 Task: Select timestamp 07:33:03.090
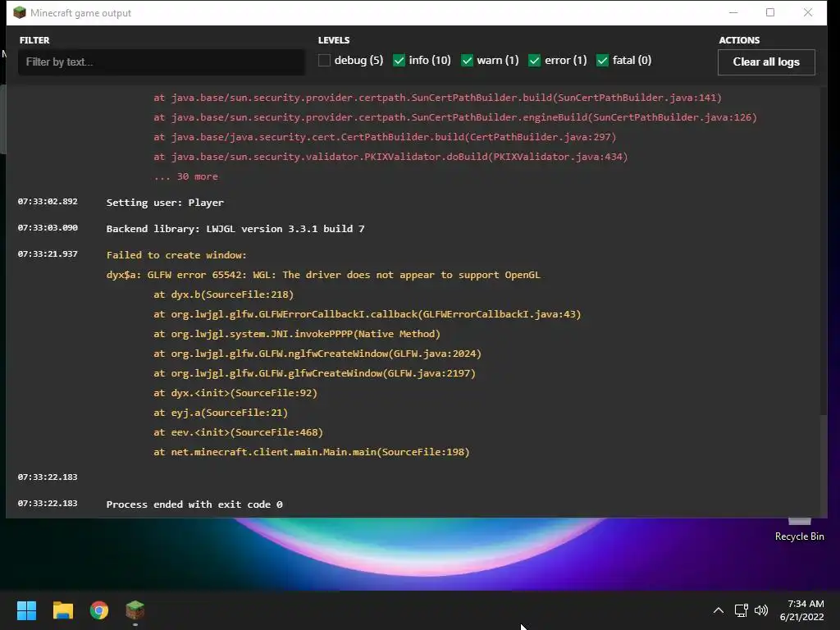[48, 228]
